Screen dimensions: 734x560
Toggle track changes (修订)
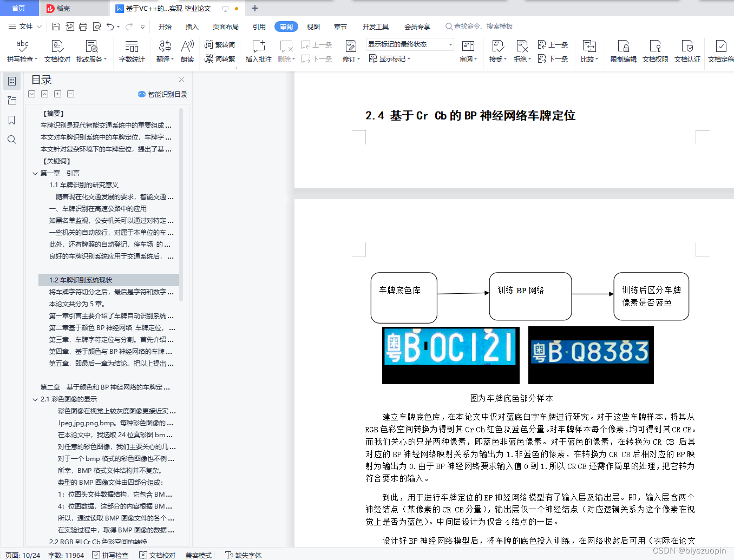point(351,51)
